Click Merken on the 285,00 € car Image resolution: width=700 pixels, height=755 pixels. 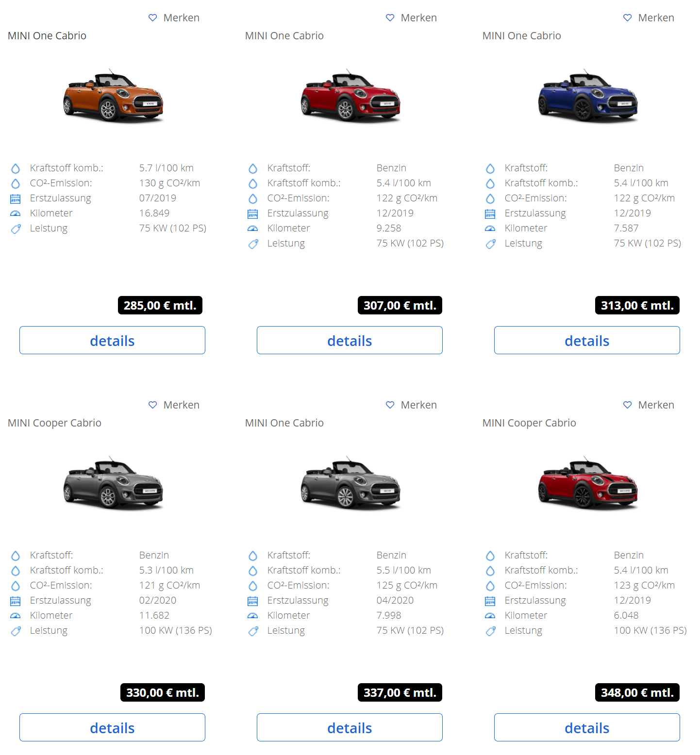(x=174, y=17)
